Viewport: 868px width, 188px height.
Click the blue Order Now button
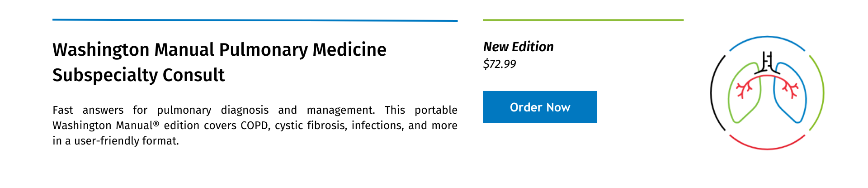(x=540, y=107)
